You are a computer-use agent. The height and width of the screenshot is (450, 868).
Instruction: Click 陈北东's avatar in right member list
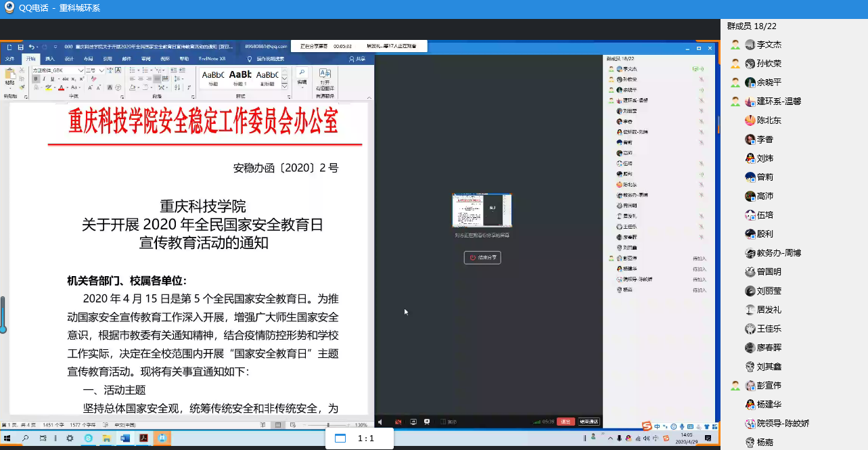(750, 120)
